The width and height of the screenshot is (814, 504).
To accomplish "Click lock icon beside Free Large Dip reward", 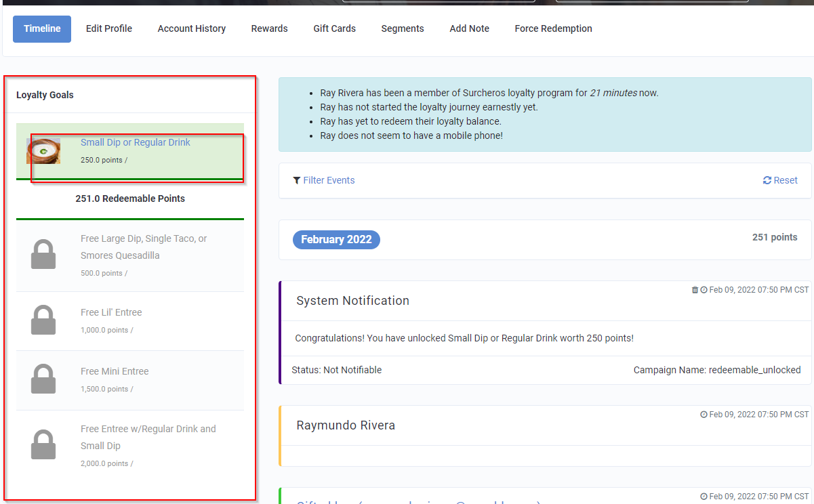I will pos(43,255).
